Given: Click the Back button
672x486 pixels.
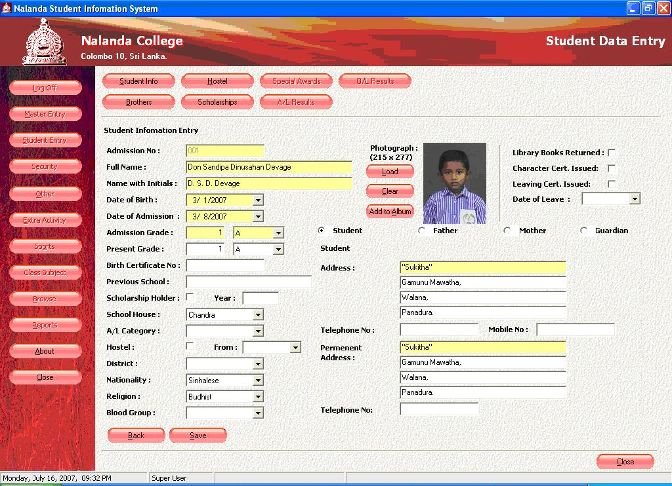Looking at the screenshot, I should coord(136,435).
